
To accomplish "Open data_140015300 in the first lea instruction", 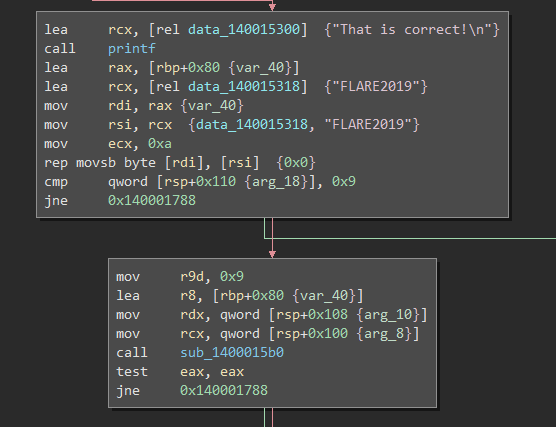I will click(244, 29).
